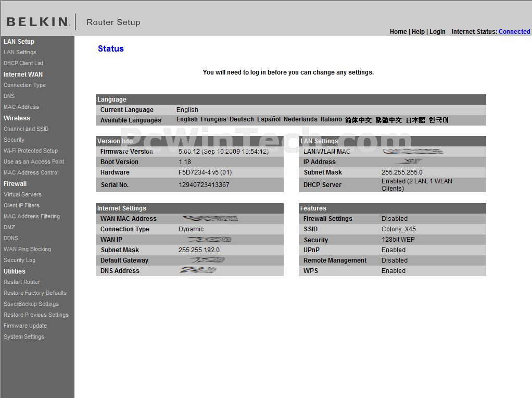Open Channel and SSID settings
The image size is (532, 398).
(x=26, y=129)
